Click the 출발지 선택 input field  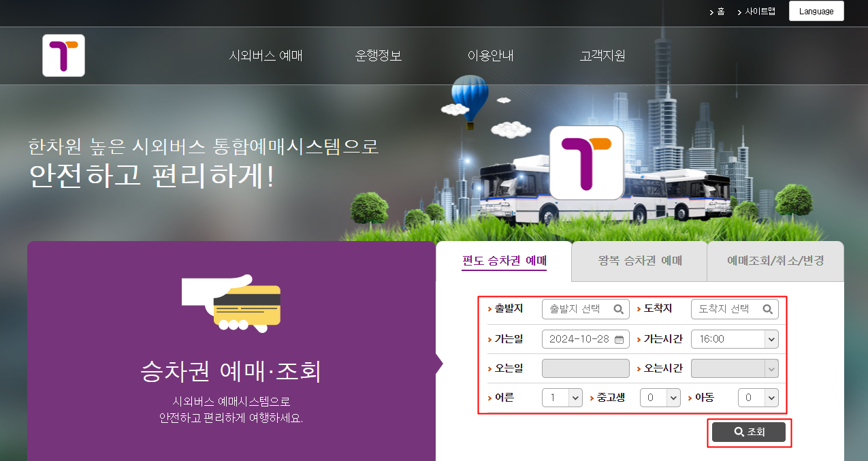(585, 309)
